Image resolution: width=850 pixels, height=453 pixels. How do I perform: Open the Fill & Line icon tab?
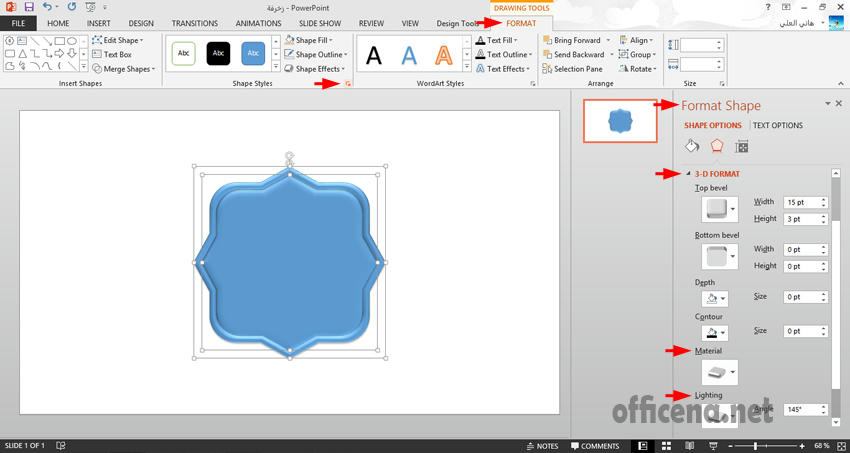tap(692, 147)
